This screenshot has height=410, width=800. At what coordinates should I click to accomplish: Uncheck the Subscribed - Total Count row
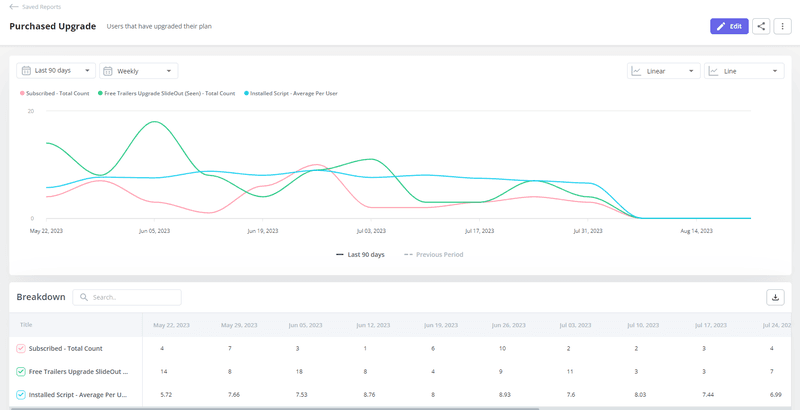(21, 348)
